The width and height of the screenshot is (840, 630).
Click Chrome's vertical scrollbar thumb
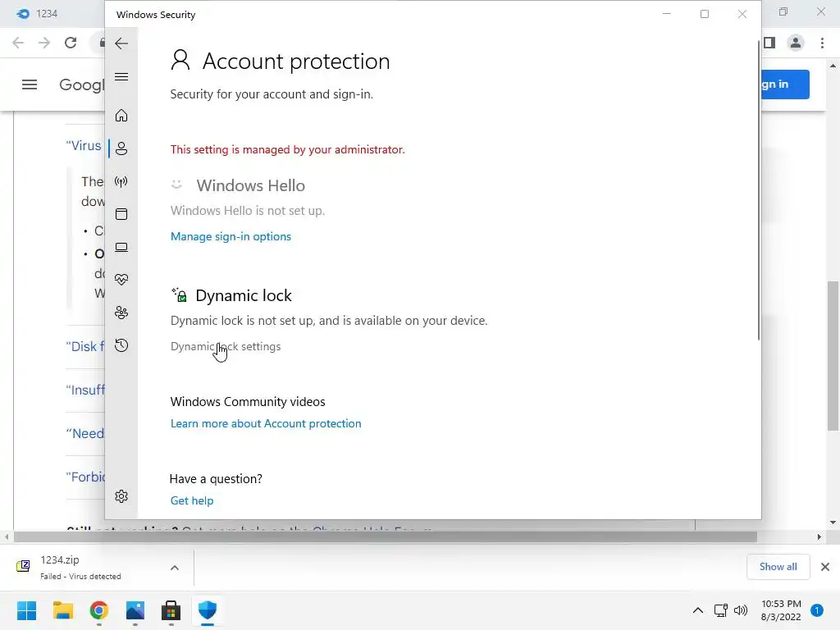click(x=833, y=356)
